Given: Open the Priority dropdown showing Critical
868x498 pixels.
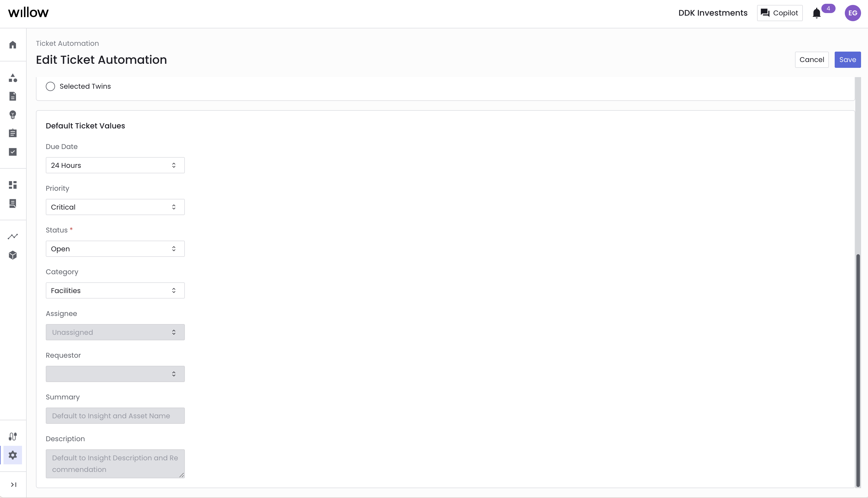Looking at the screenshot, I should pyautogui.click(x=115, y=207).
